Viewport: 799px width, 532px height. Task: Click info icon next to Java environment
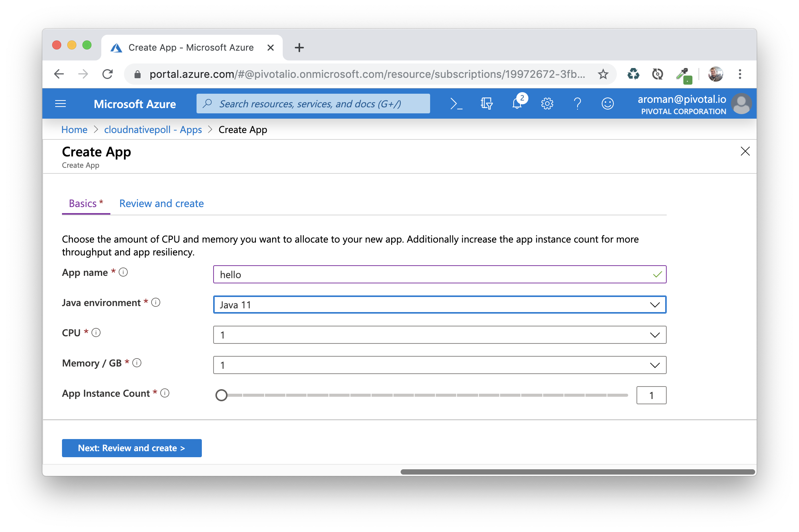click(x=156, y=302)
